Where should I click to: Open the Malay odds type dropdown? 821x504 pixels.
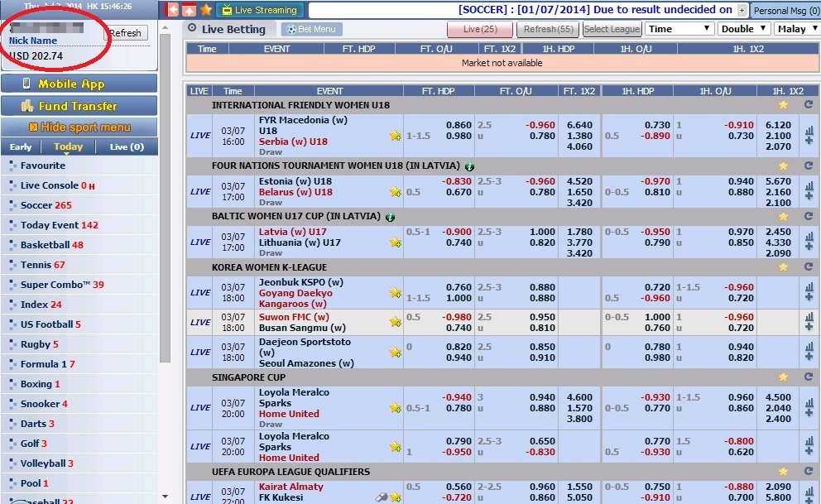pyautogui.click(x=797, y=29)
